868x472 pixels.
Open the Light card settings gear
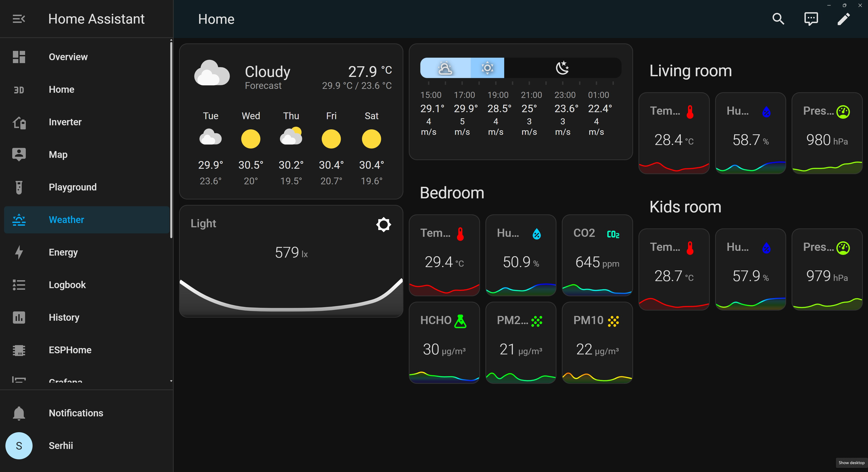383,224
